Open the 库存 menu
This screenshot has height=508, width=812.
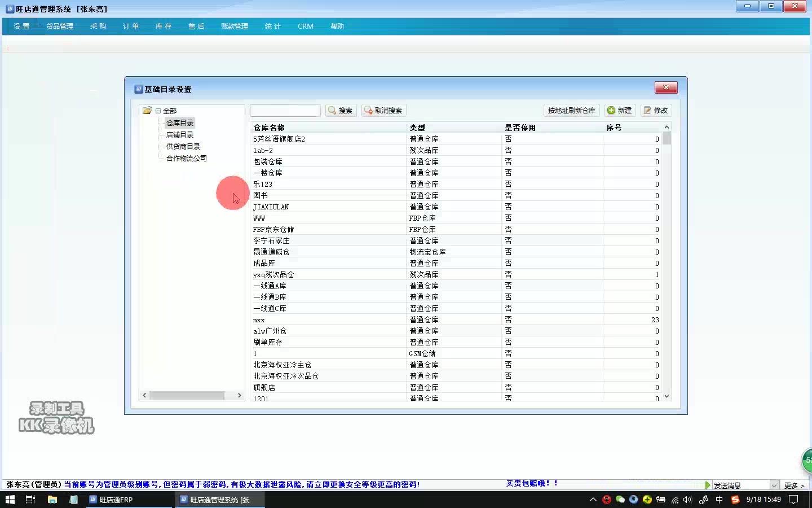coord(164,27)
